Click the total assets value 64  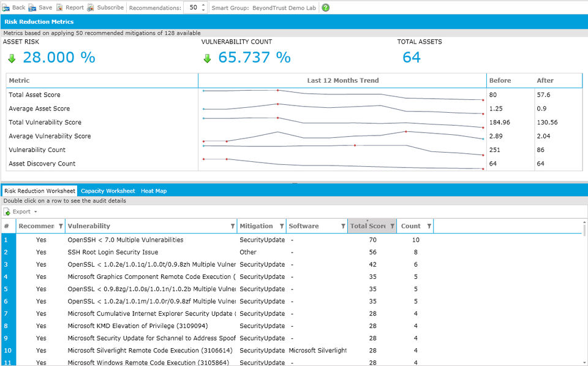(x=412, y=58)
